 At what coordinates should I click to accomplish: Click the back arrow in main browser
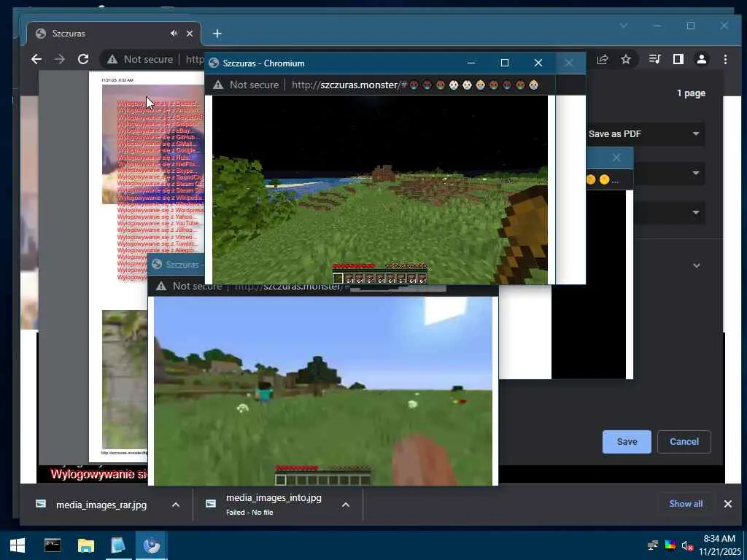[x=36, y=59]
